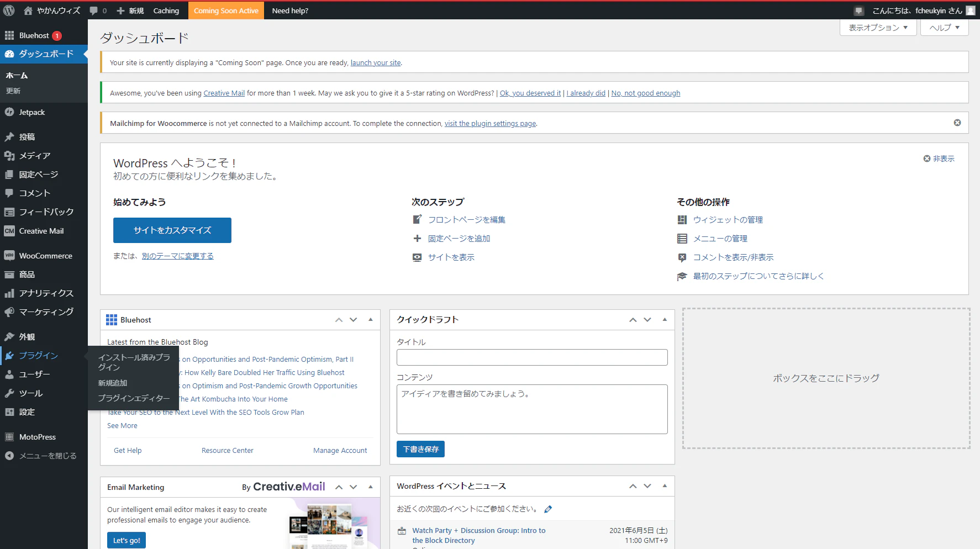The image size is (980, 549).
Task: Move Bluehost widget down with chevron
Action: [354, 320]
